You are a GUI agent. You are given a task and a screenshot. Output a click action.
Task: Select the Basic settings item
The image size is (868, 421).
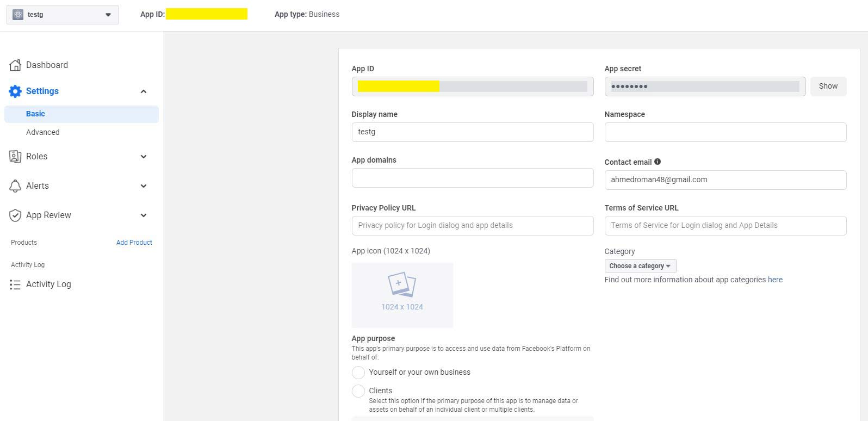point(36,114)
